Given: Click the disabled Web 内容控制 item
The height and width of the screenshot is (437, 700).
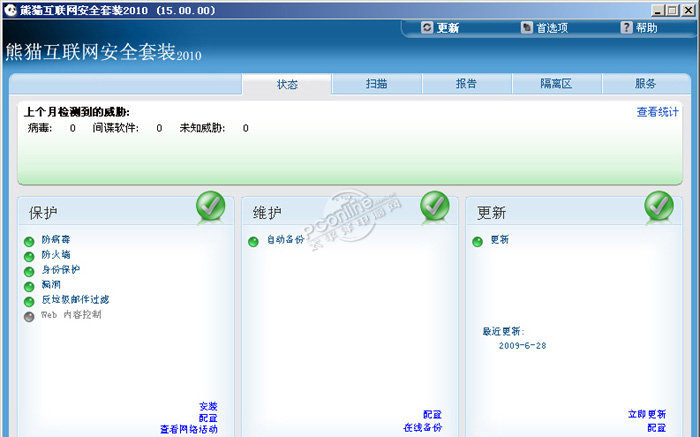Looking at the screenshot, I should pyautogui.click(x=71, y=315).
